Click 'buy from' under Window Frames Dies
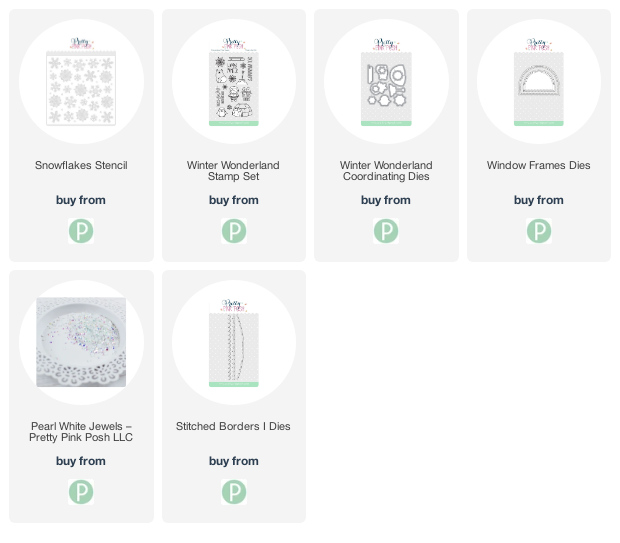Screen dimensions: 620x543 pyautogui.click(x=539, y=200)
